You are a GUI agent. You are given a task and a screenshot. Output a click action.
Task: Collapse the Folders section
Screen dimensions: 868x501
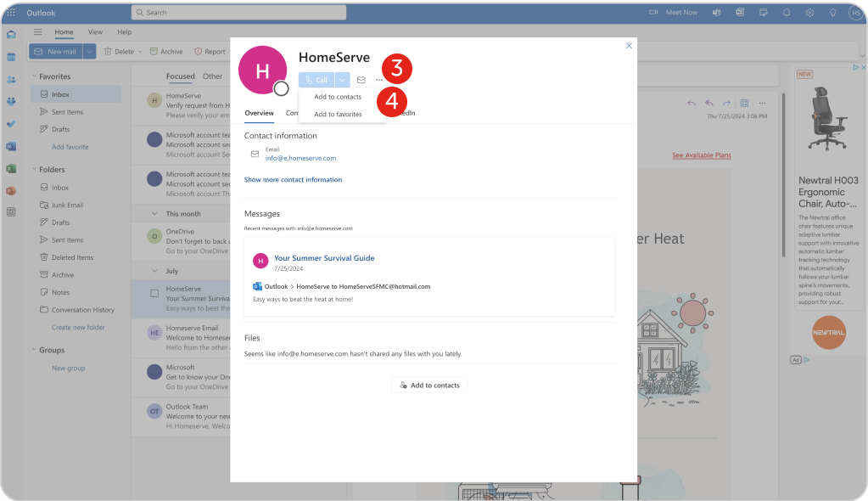coord(34,170)
